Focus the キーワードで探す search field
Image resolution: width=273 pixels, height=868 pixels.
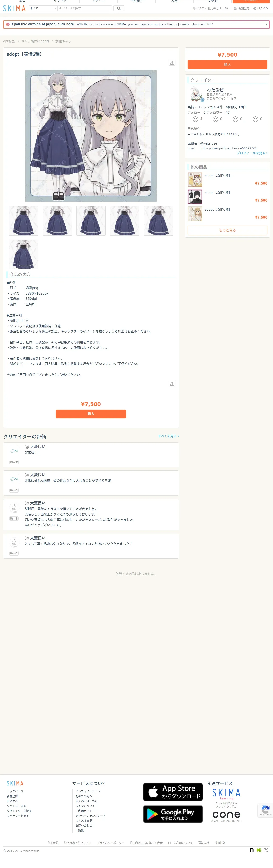84,9
